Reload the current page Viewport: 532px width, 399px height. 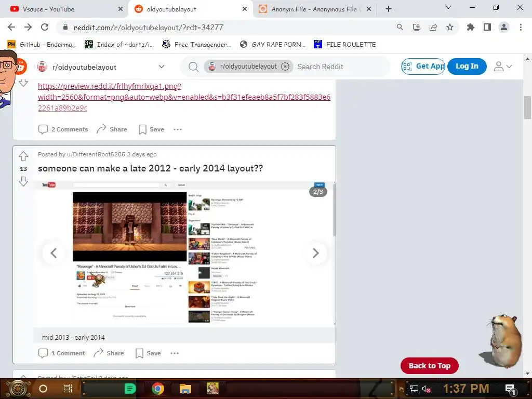[x=45, y=27]
